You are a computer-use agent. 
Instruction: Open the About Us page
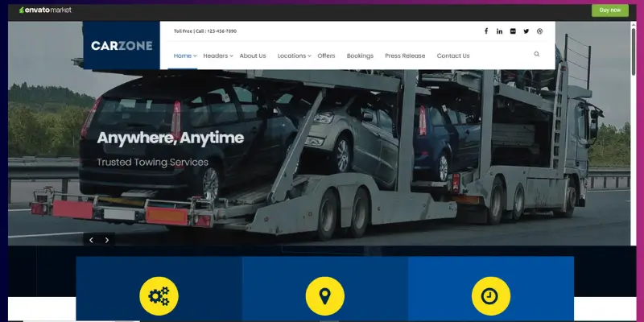tap(253, 56)
